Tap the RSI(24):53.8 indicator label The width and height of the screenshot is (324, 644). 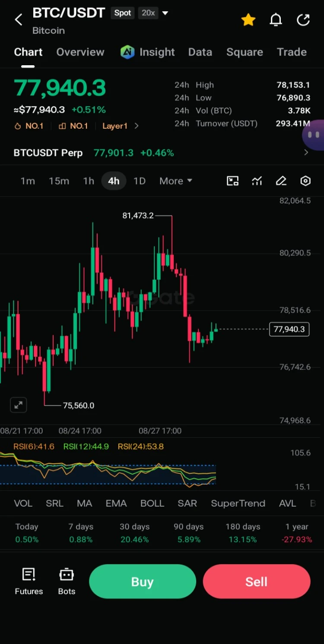click(x=141, y=447)
